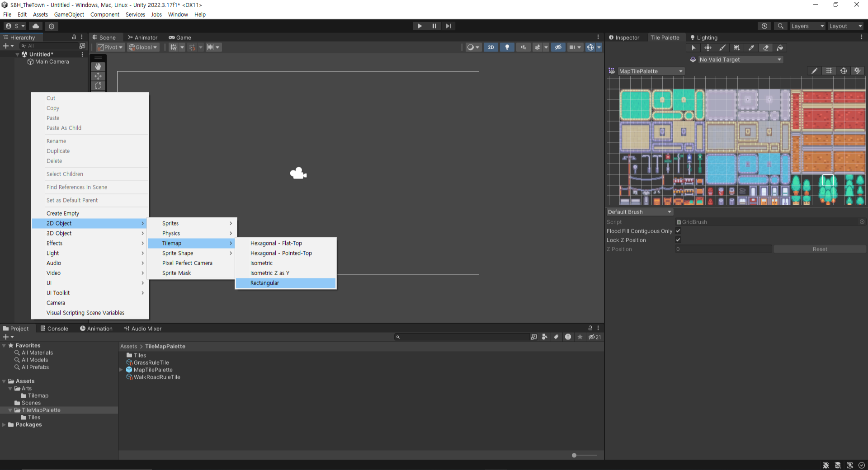Image resolution: width=868 pixels, height=470 pixels.
Task: Select the flood fill bucket tool
Action: point(780,48)
